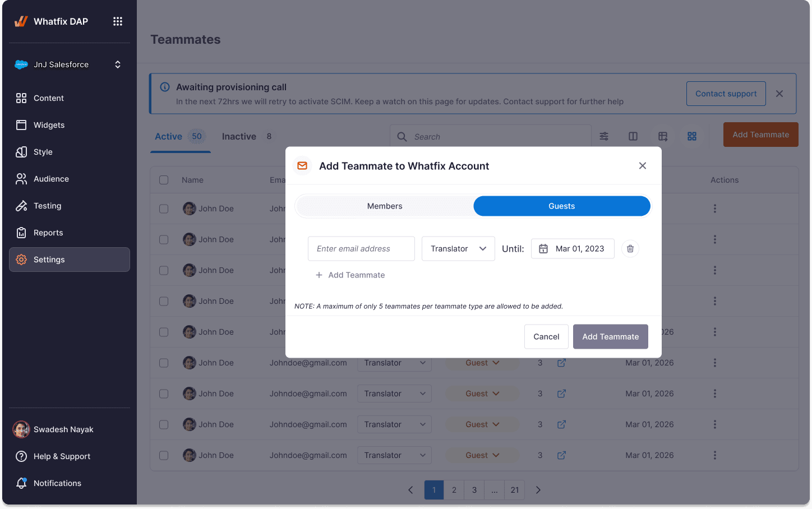Click the purple Add Teammate submit button

tap(611, 336)
